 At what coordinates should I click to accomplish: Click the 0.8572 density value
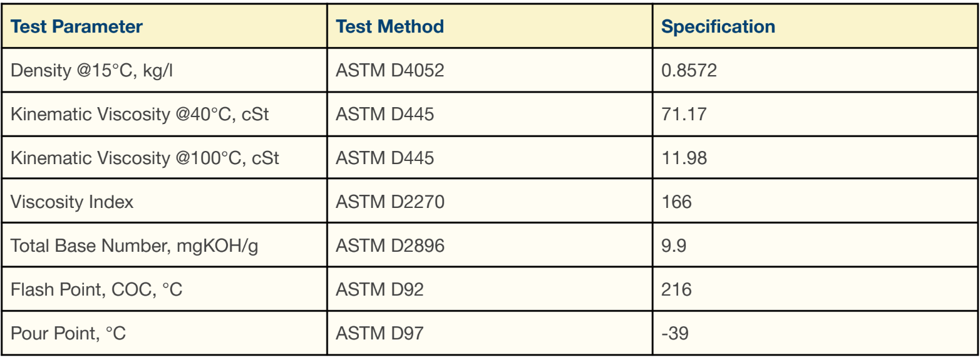pyautogui.click(x=689, y=70)
